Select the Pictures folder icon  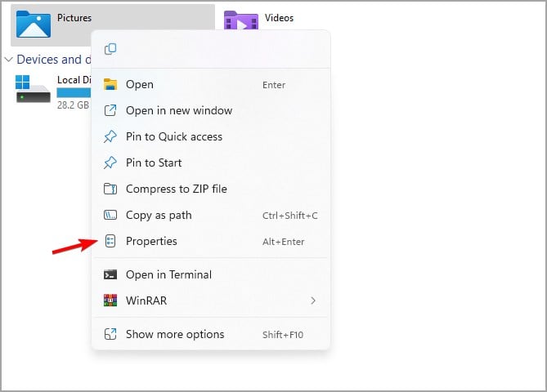(x=34, y=24)
